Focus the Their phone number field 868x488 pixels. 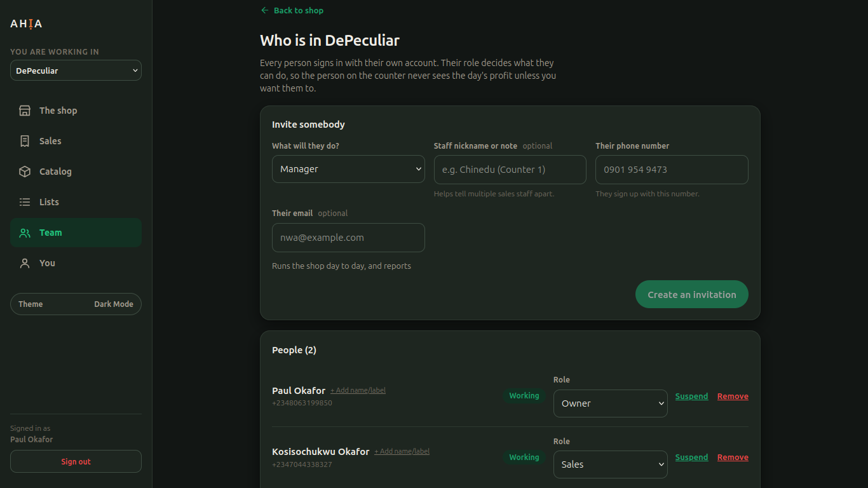click(x=672, y=170)
